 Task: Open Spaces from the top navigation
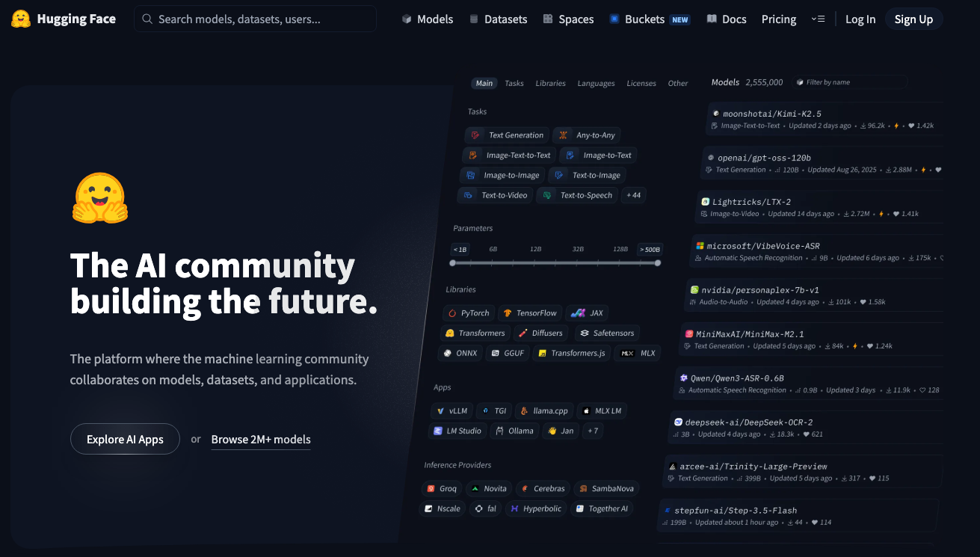pyautogui.click(x=568, y=19)
